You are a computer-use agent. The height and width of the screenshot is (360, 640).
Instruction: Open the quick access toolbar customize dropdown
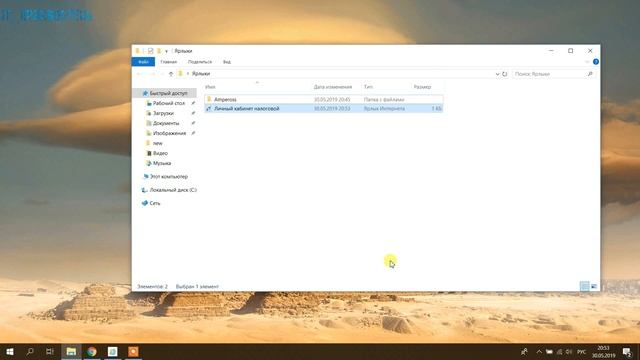tap(166, 51)
